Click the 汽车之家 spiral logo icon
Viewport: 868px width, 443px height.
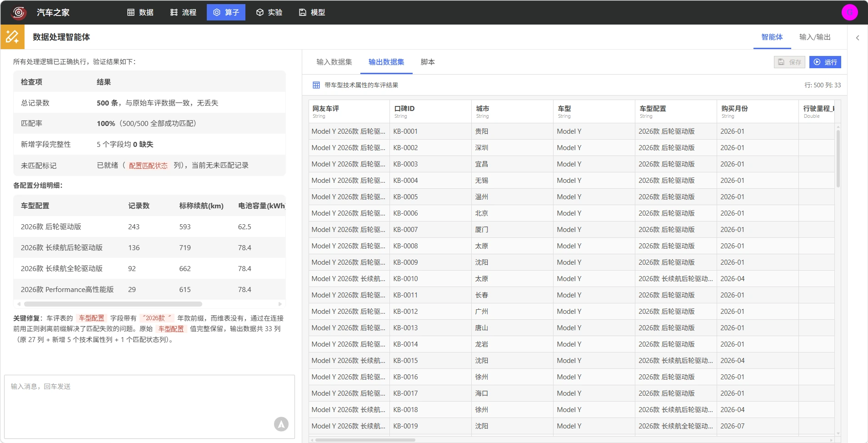19,12
